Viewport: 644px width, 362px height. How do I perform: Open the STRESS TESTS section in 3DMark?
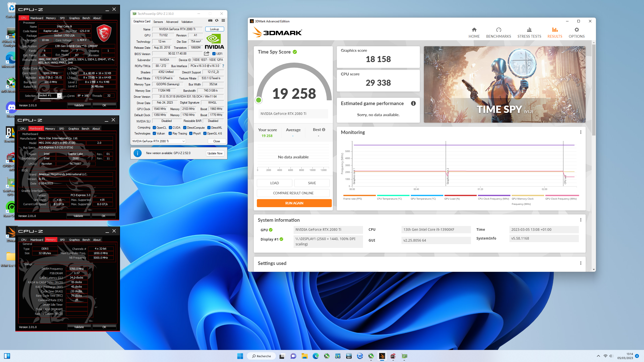529,33
